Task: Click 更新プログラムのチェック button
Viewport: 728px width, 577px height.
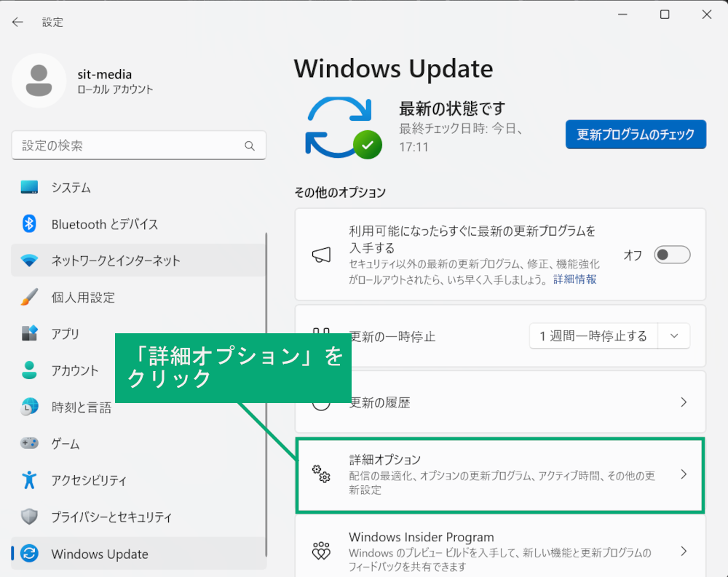Action: click(636, 134)
